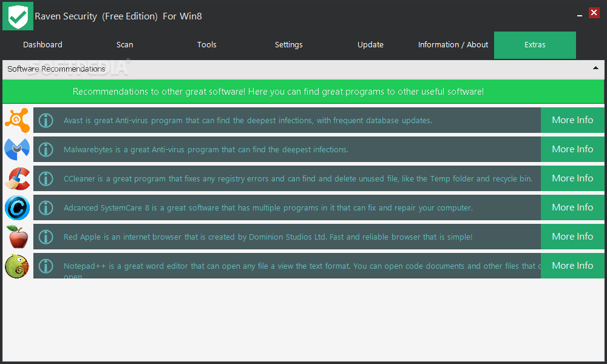This screenshot has height=364, width=607.
Task: Select the Extras tab
Action: tap(535, 45)
